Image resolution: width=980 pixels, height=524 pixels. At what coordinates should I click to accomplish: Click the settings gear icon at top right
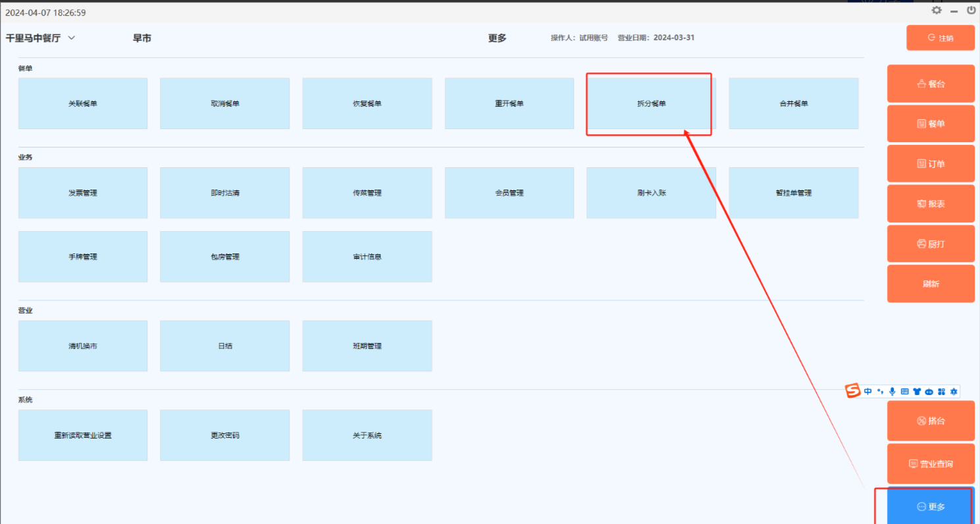point(937,11)
